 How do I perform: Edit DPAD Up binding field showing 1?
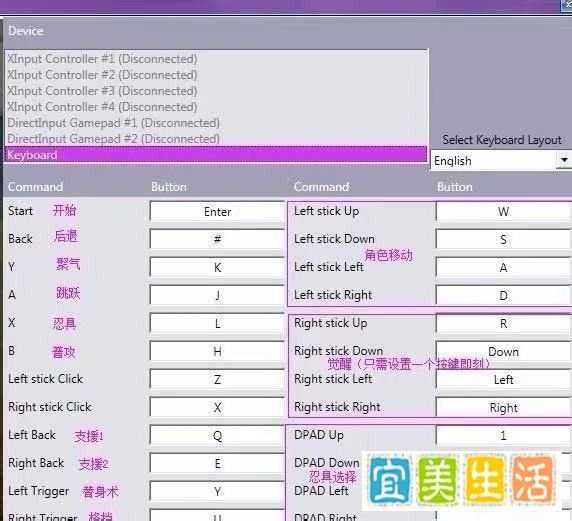pyautogui.click(x=504, y=436)
